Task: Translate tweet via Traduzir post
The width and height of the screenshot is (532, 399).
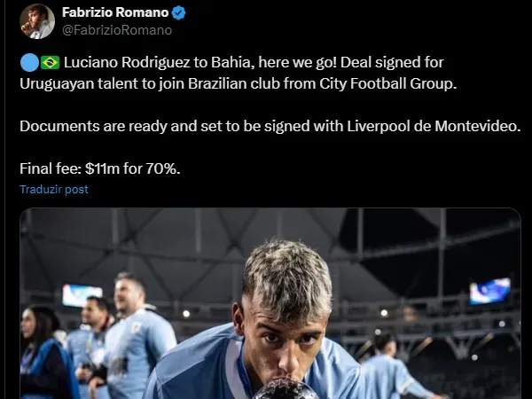Action: [x=54, y=189]
